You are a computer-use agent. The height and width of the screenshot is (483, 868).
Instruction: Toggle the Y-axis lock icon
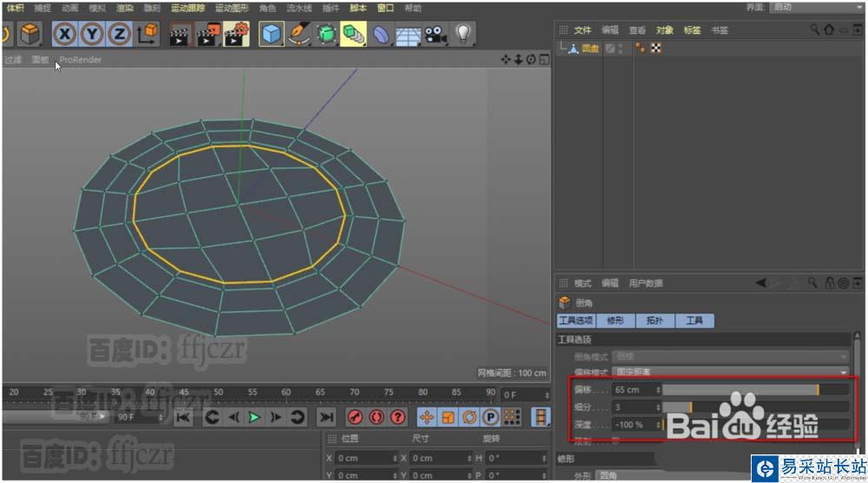point(92,34)
